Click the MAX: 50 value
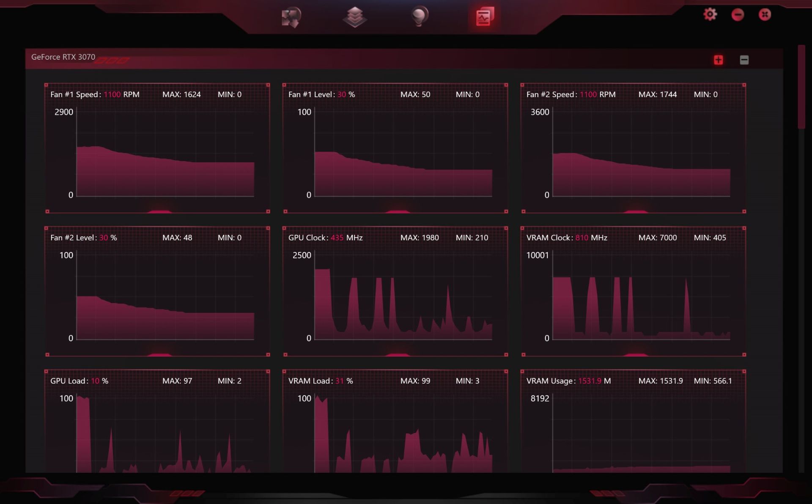 click(x=415, y=95)
